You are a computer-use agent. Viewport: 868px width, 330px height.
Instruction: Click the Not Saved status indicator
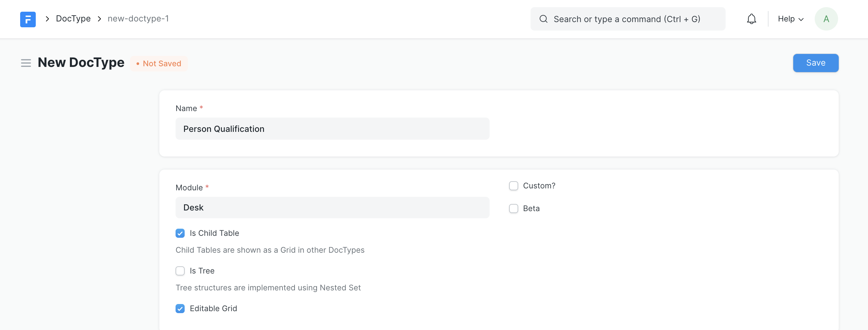coord(159,64)
